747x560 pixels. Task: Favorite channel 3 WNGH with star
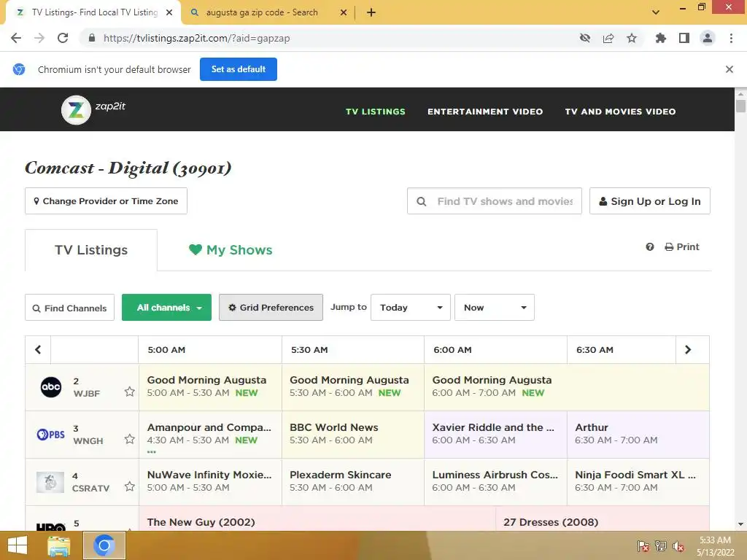[130, 439]
